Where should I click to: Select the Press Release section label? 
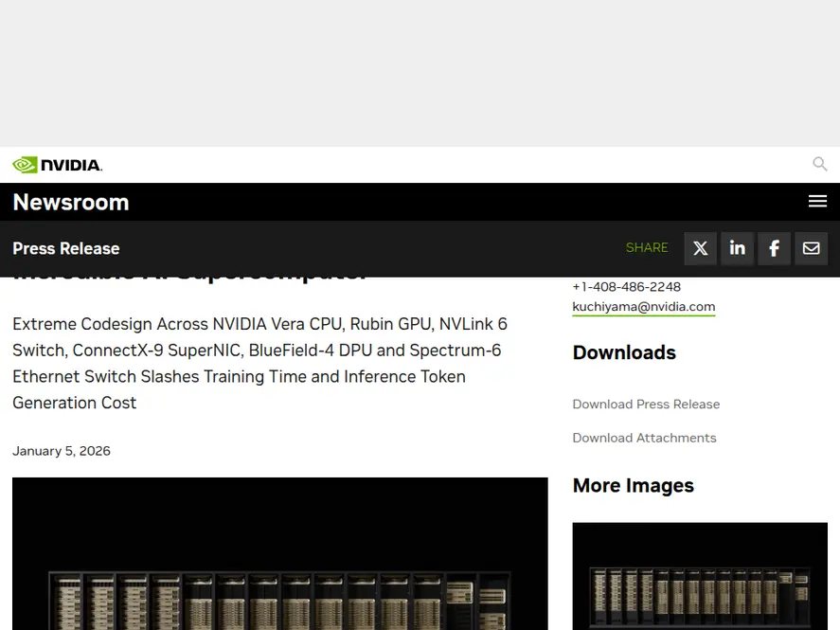pos(66,248)
